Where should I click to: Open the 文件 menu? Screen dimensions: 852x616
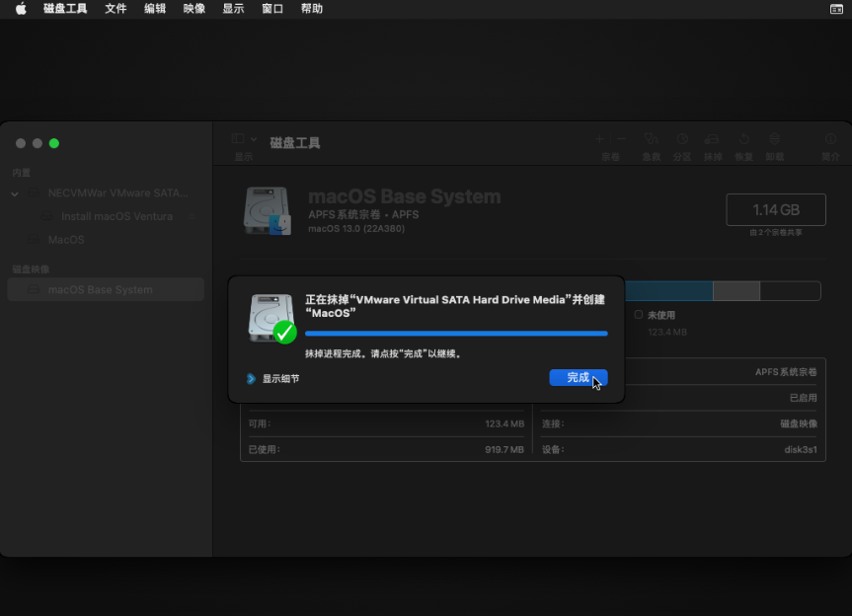click(x=116, y=9)
